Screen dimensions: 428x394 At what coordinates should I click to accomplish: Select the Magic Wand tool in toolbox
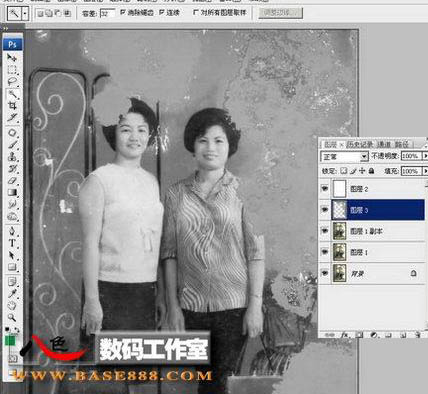(12, 94)
